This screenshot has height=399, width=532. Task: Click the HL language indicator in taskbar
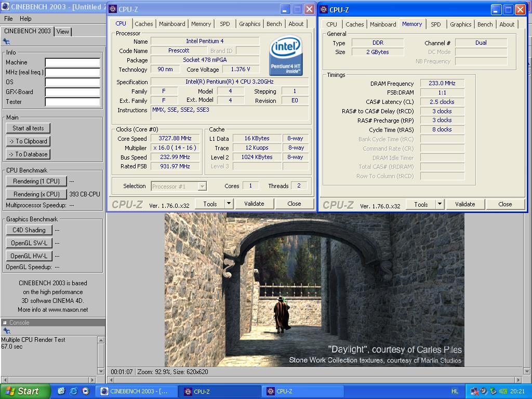pyautogui.click(x=455, y=391)
